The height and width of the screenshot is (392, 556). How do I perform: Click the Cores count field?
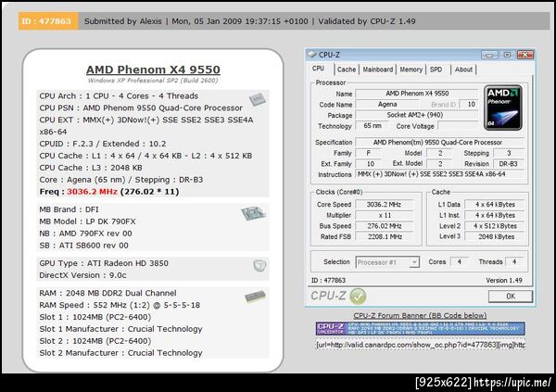coord(460,262)
